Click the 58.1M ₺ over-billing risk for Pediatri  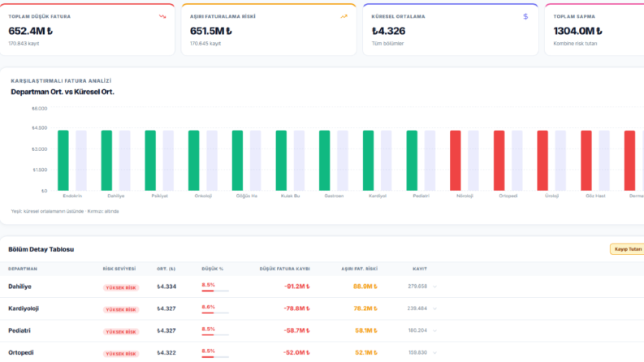coord(366,330)
